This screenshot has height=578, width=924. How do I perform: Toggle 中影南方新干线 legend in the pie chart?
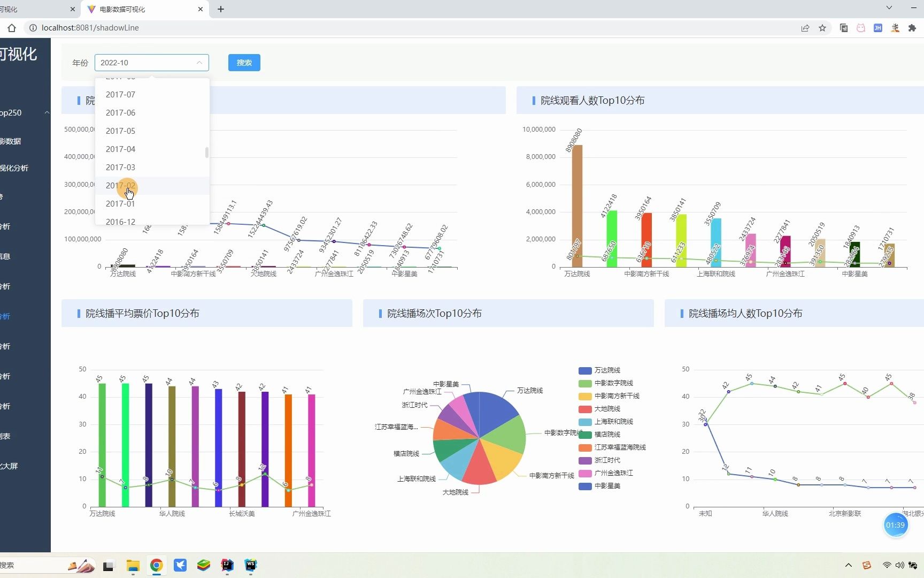click(609, 396)
